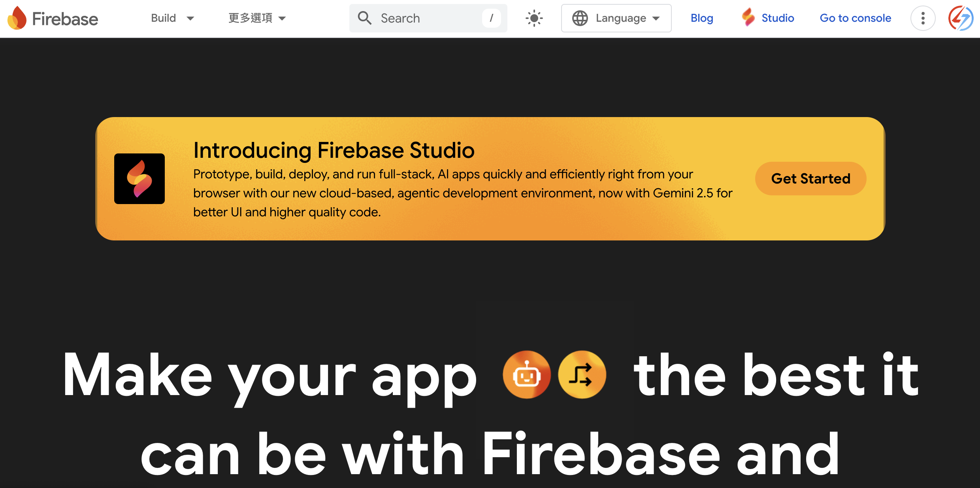
Task: Focus the Search input field
Action: pos(428,18)
